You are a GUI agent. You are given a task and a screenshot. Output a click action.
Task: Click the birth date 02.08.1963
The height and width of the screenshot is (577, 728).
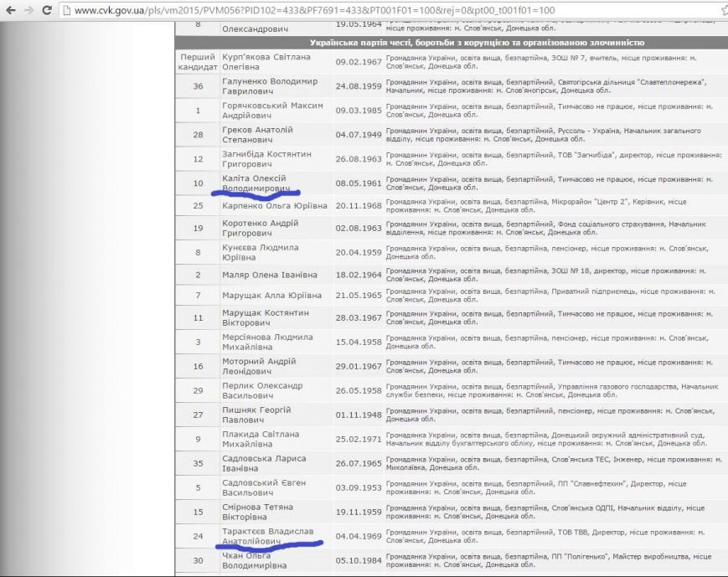(x=359, y=228)
